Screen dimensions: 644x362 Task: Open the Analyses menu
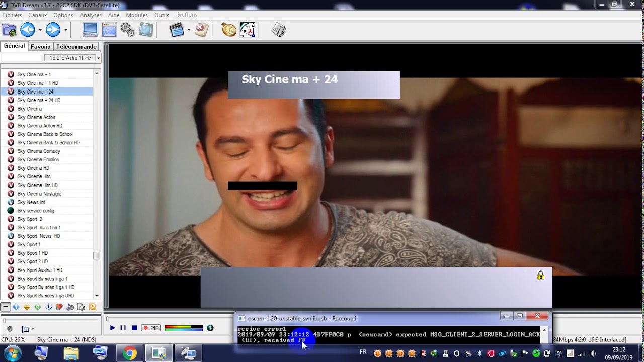(91, 15)
